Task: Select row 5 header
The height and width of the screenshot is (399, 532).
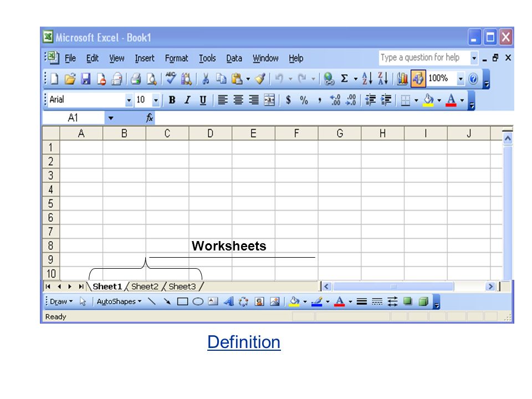Action: coord(50,203)
